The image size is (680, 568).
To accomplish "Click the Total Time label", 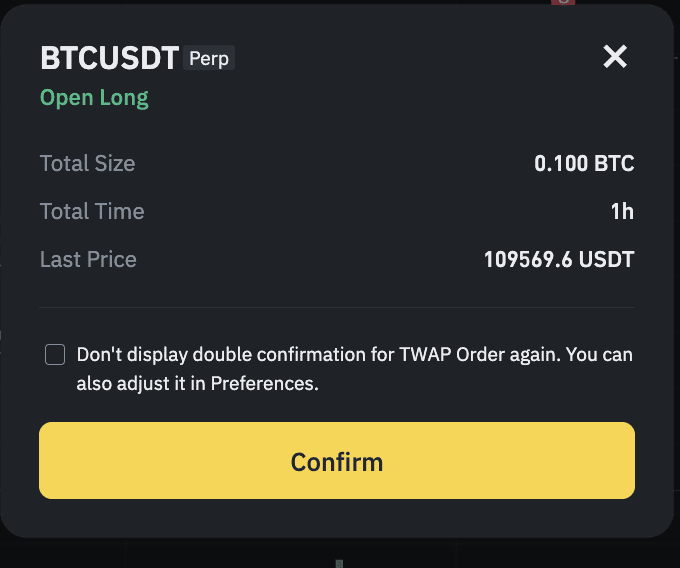I will (x=92, y=212).
